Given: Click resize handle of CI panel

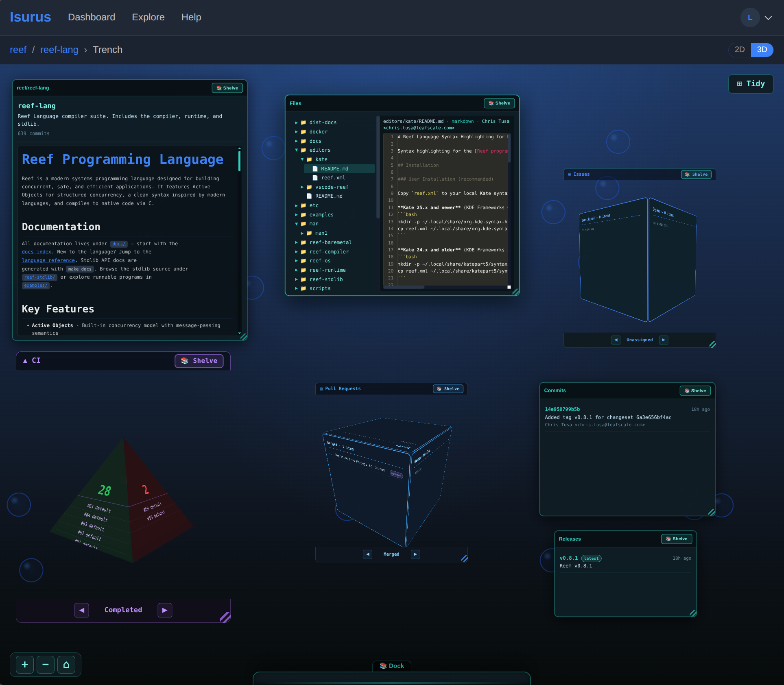Looking at the screenshot, I should click(x=225, y=617).
